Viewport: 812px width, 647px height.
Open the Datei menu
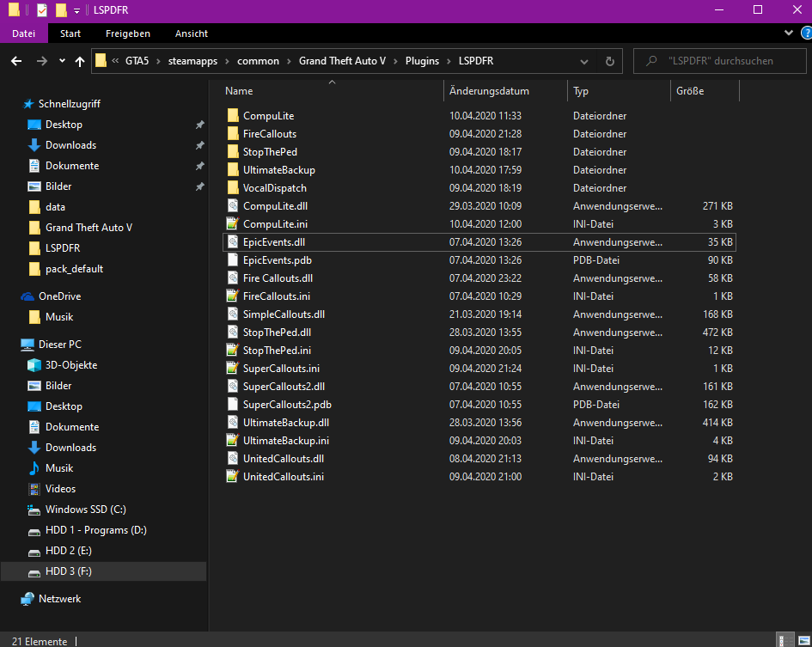[24, 34]
